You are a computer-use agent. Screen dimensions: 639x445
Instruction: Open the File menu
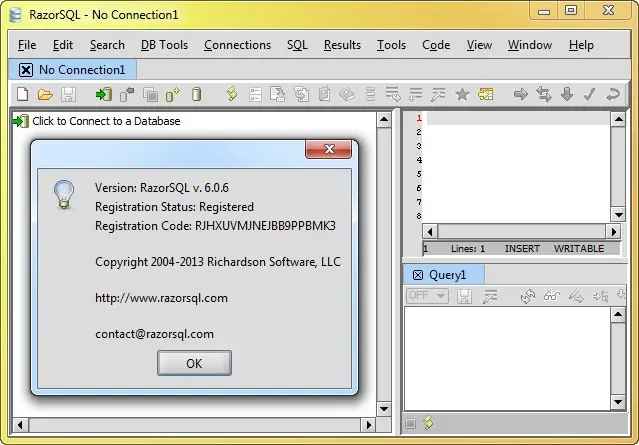(x=27, y=45)
